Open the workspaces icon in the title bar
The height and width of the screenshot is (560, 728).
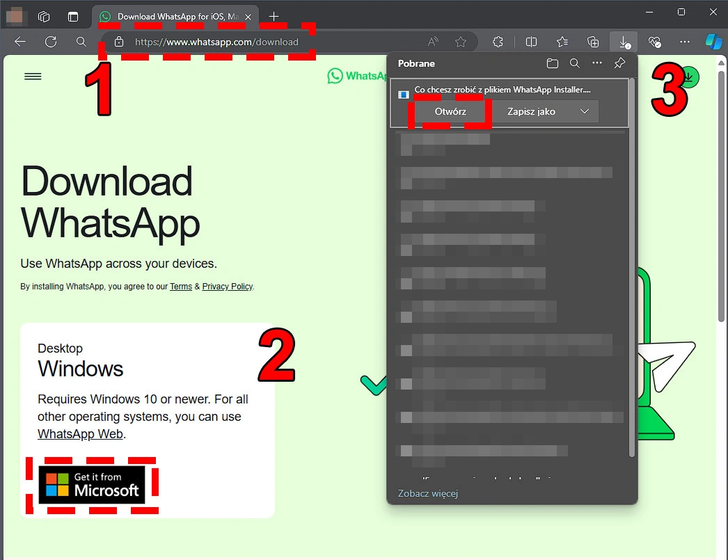[44, 17]
